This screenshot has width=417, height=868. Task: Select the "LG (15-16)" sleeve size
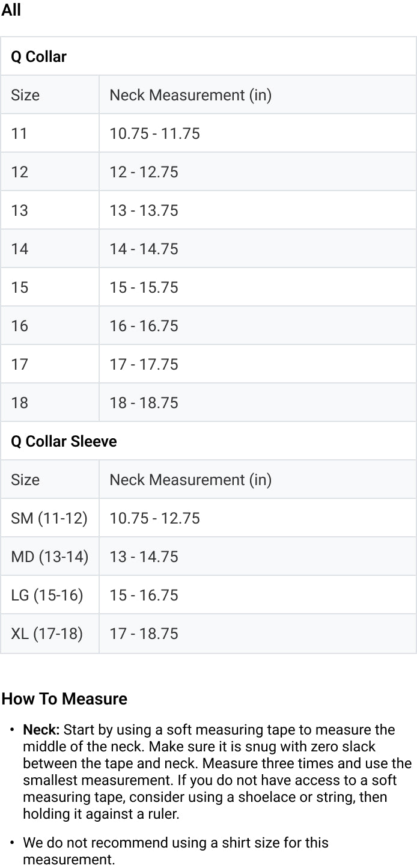(47, 595)
